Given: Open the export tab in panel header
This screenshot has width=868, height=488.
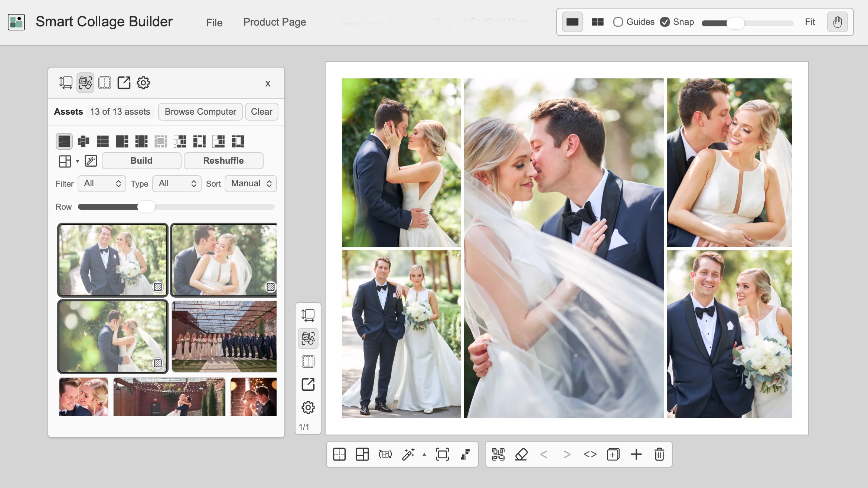Looking at the screenshot, I should 124,83.
